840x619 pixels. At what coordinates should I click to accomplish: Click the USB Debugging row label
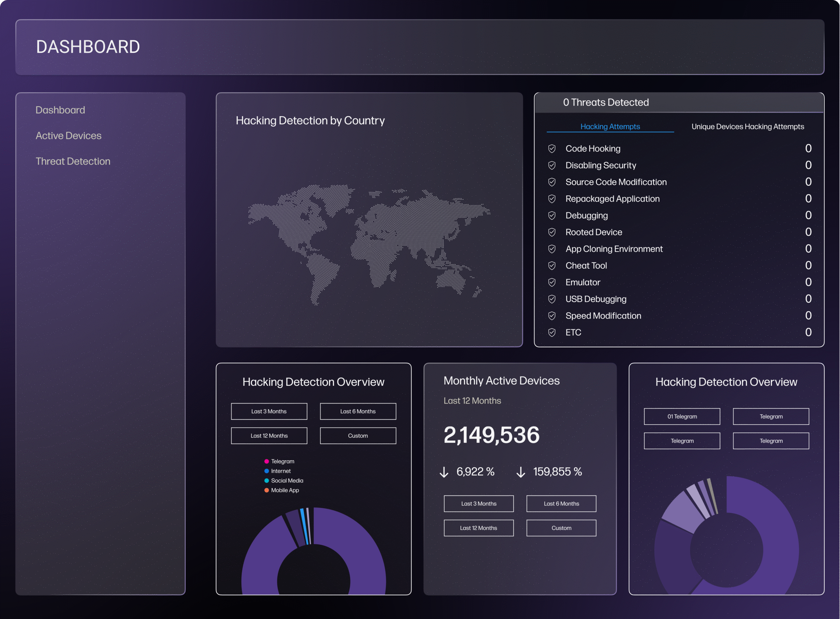click(x=596, y=299)
